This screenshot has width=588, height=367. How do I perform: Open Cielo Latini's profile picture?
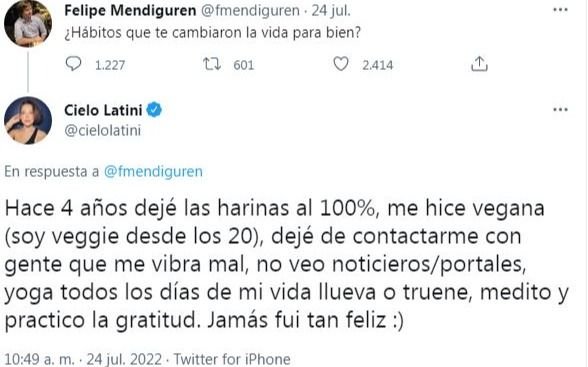[x=28, y=120]
